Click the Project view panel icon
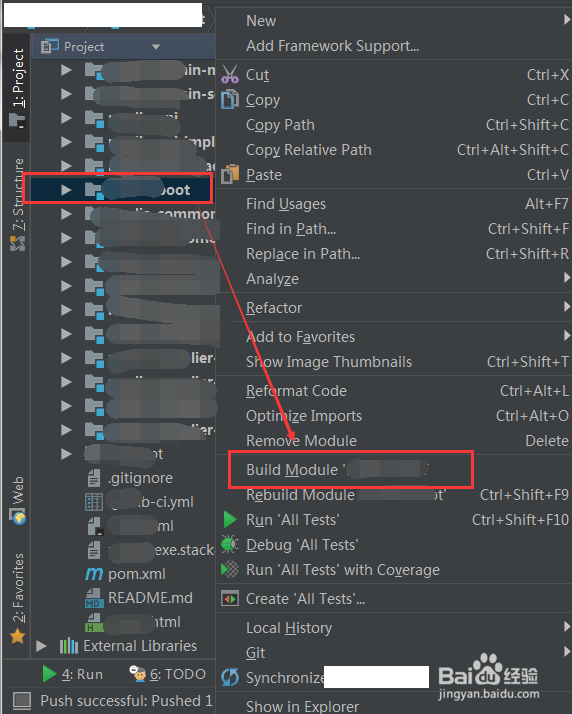Screen dimensions: 572x714 point(50,46)
